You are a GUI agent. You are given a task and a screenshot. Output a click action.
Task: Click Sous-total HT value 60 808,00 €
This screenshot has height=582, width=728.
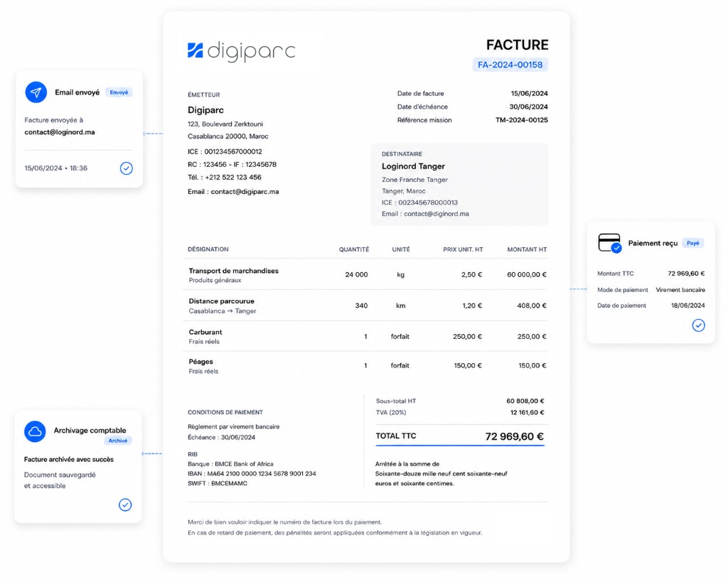point(525,401)
